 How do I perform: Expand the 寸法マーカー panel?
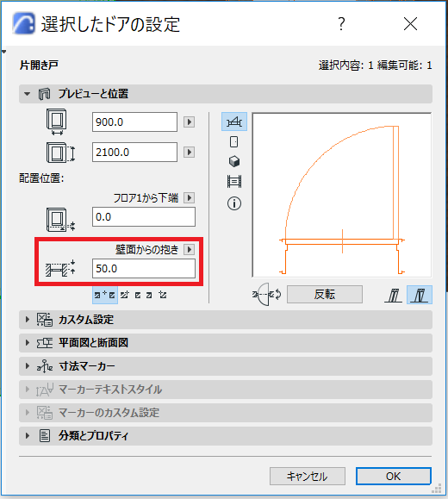coord(28,366)
